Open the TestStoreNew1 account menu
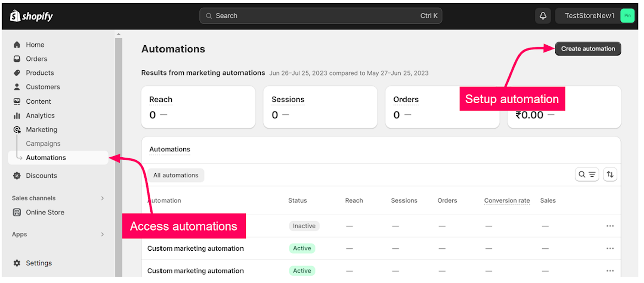 click(x=596, y=16)
